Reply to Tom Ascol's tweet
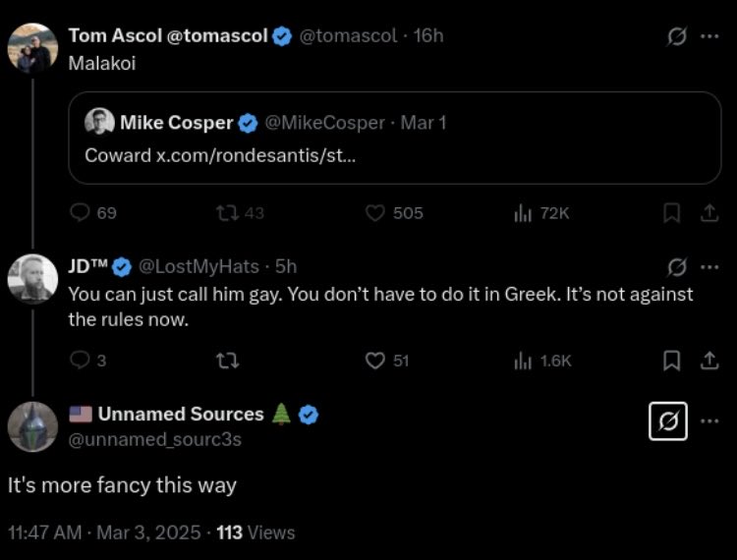This screenshot has height=560, width=737. coord(81,213)
